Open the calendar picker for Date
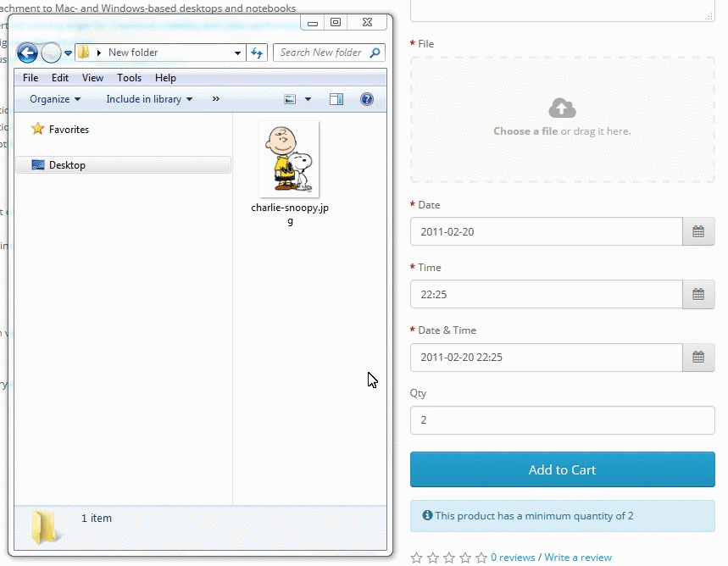 click(x=698, y=231)
